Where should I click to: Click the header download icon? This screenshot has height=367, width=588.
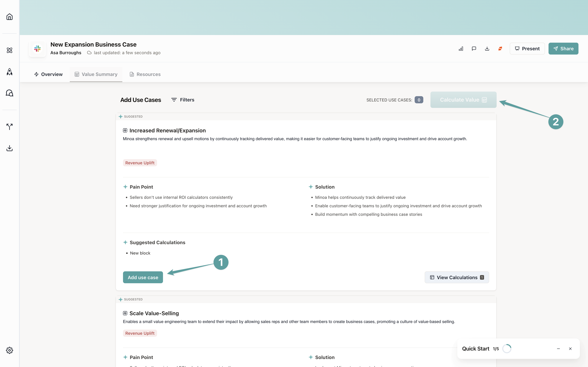pos(487,49)
